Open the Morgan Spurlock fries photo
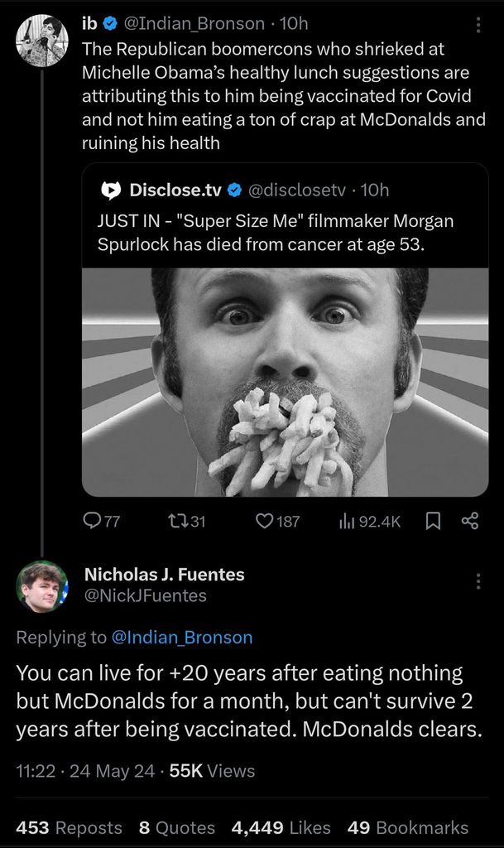This screenshot has width=504, height=848. pos(285,381)
